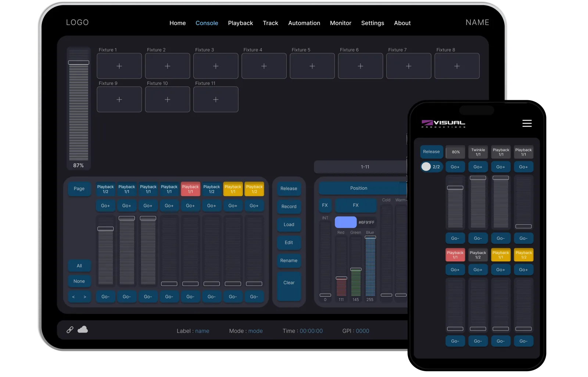Click the INT intensity slider handle
This screenshot has height=377, width=588.
click(325, 295)
